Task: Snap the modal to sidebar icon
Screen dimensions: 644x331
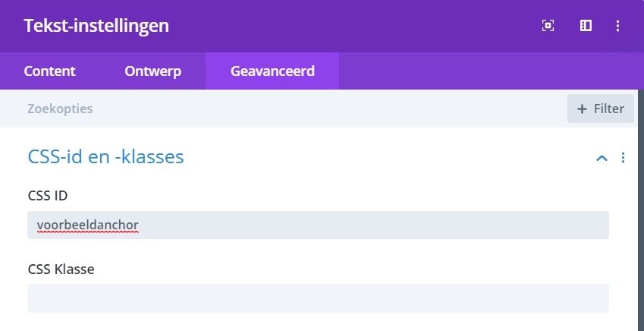Action: [586, 26]
